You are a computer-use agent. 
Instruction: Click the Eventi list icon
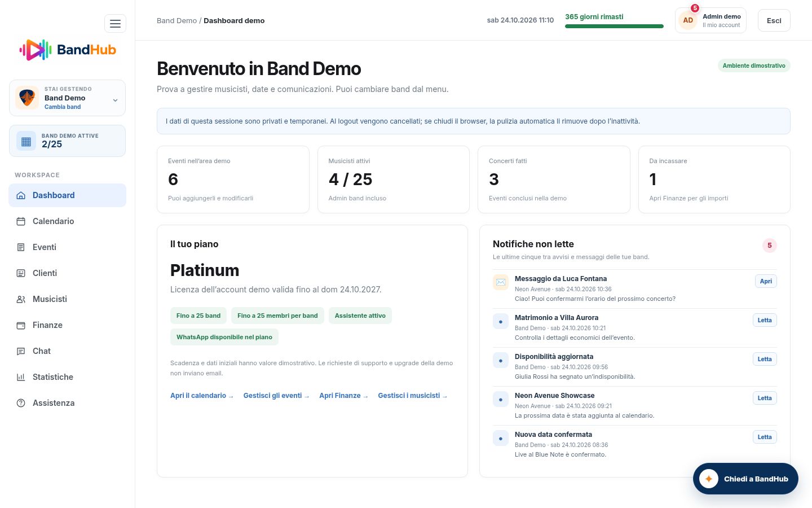coord(21,247)
